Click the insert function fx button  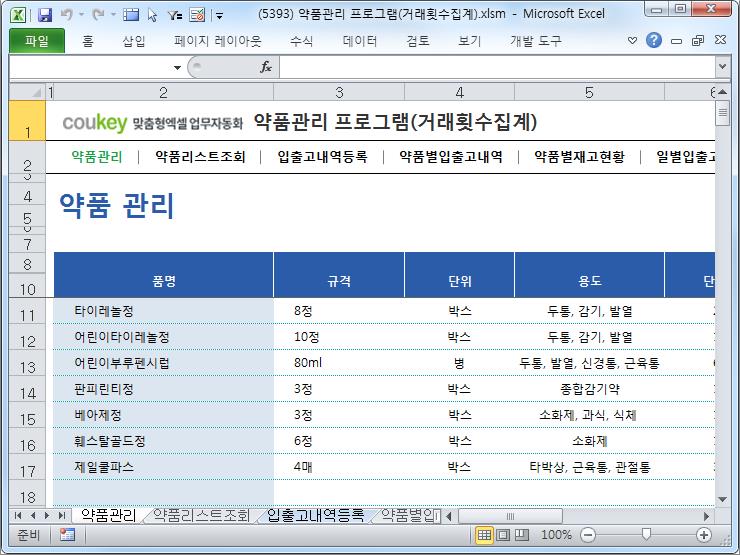click(266, 67)
